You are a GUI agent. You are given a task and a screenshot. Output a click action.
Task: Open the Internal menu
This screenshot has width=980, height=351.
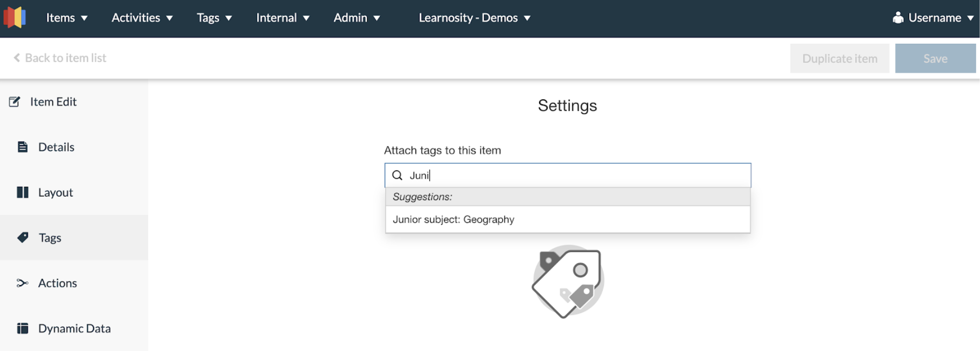point(283,18)
